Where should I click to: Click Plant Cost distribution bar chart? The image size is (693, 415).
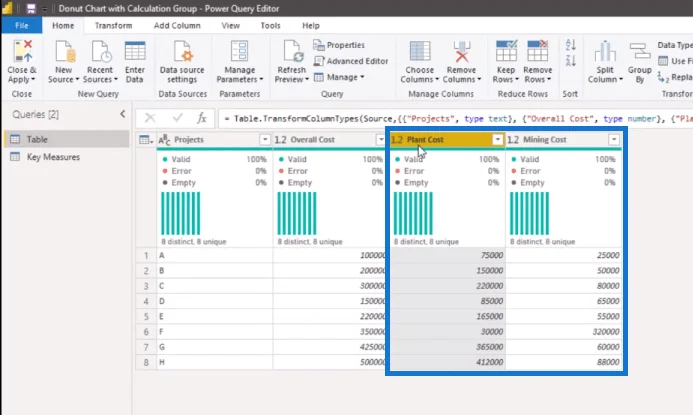pyautogui.click(x=413, y=213)
